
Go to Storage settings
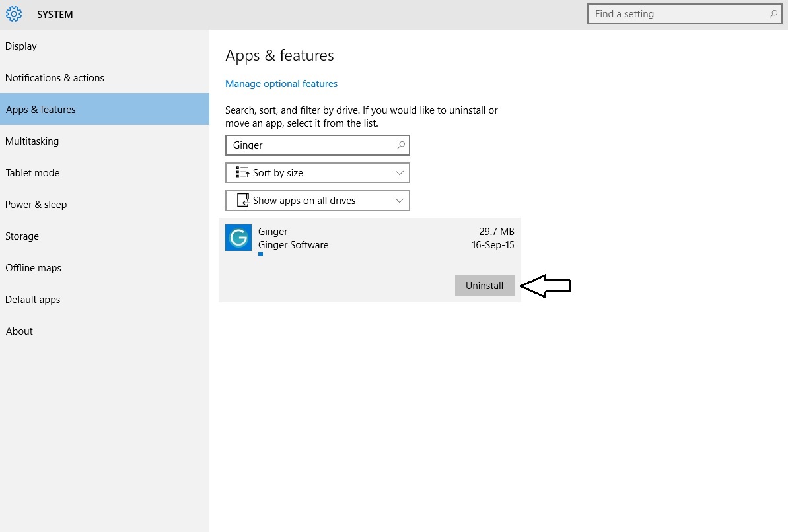(104, 236)
